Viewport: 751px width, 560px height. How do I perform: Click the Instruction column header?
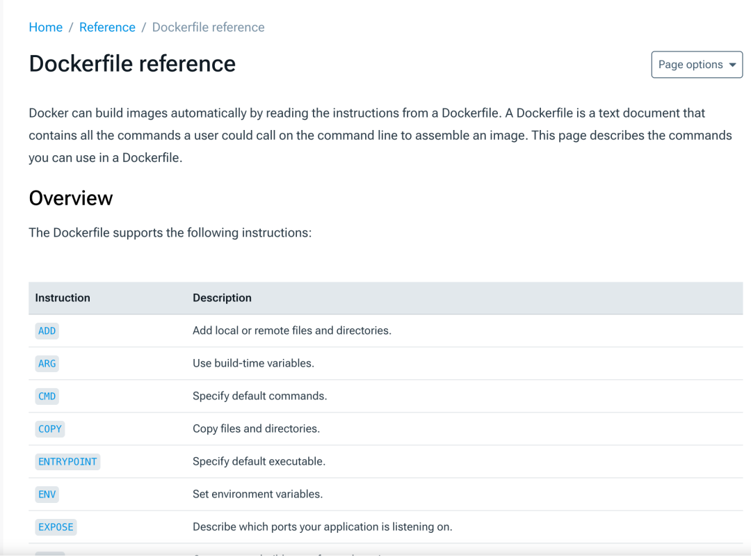(x=63, y=298)
